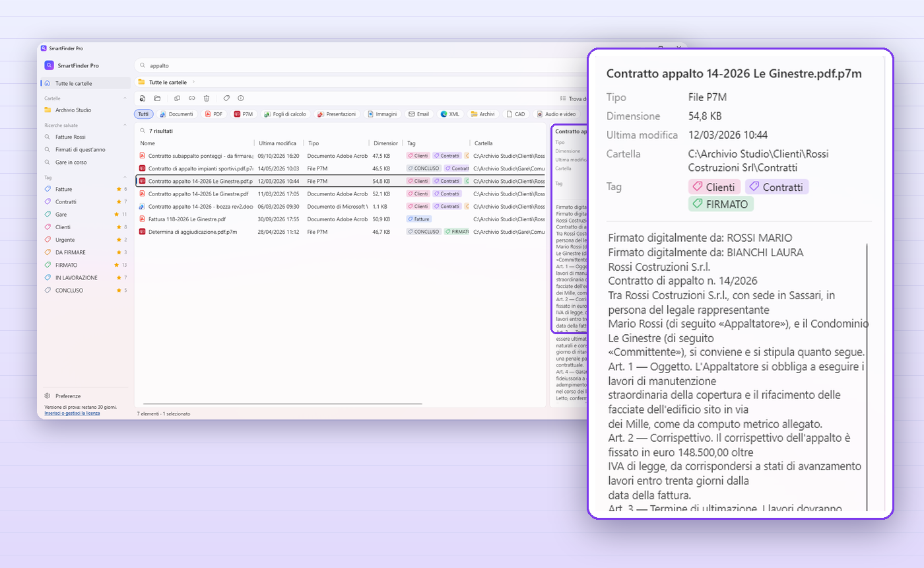The height and width of the screenshot is (568, 924).
Task: Select row Contratto di appalto impianti sportivi
Action: 341,168
